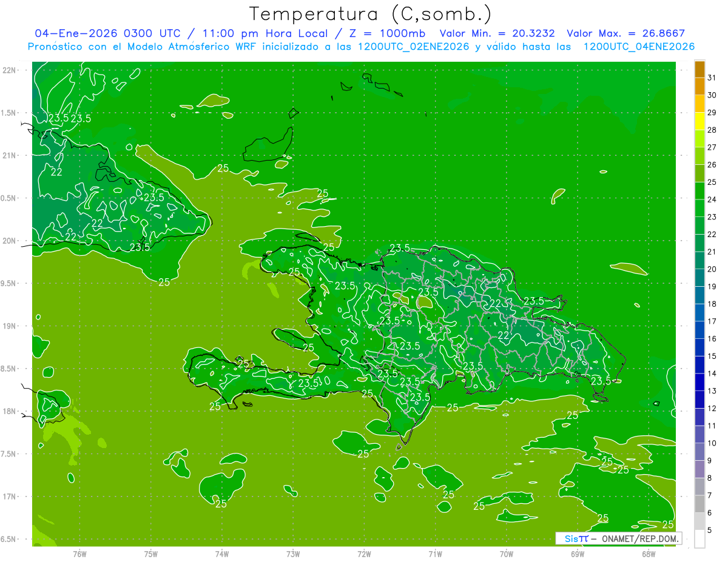Click the colorbar value label 26
Viewport: 728px width, 562px height.
tap(712, 165)
